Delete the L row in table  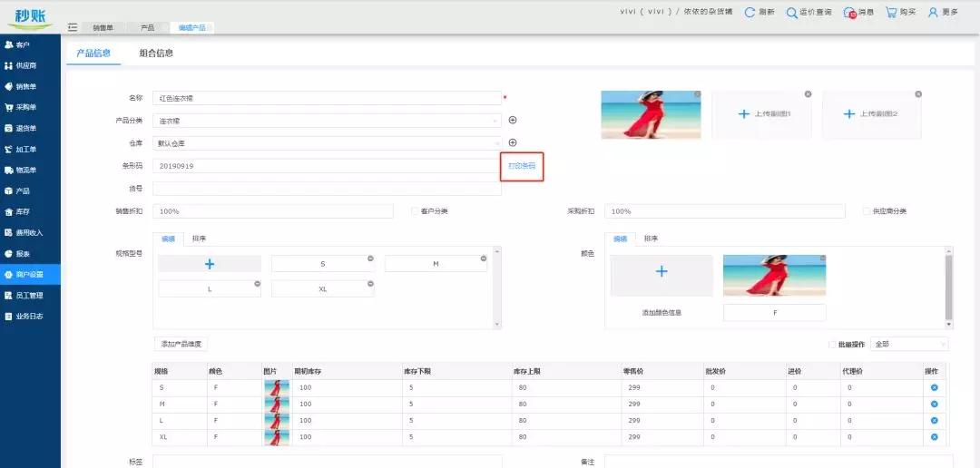pos(935,421)
